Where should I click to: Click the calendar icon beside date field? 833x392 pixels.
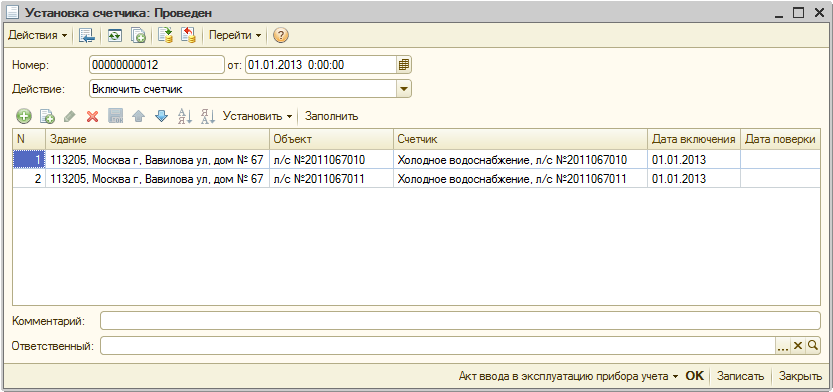click(404, 65)
